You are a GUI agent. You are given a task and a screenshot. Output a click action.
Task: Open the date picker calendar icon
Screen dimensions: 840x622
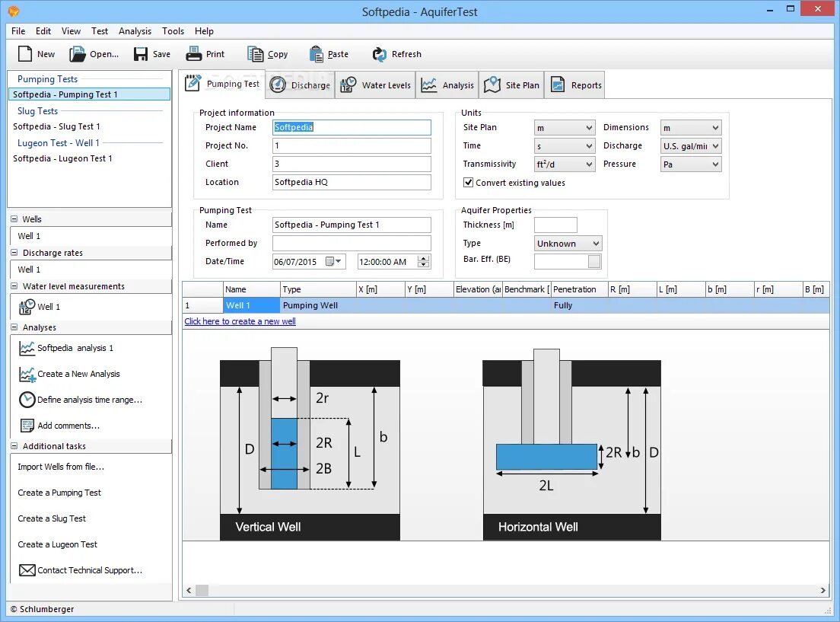(333, 262)
